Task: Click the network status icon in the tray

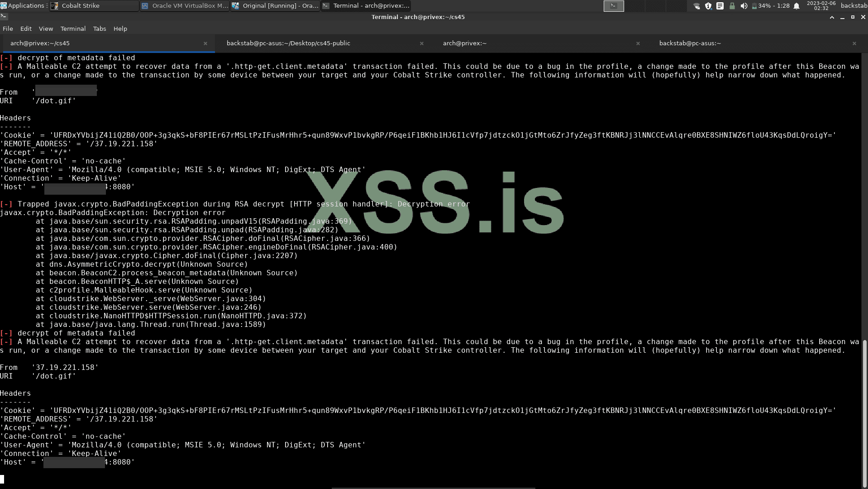Action: click(697, 6)
